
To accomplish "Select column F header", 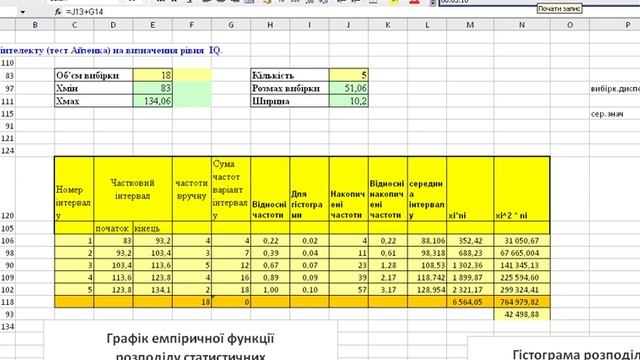I will coord(192,25).
